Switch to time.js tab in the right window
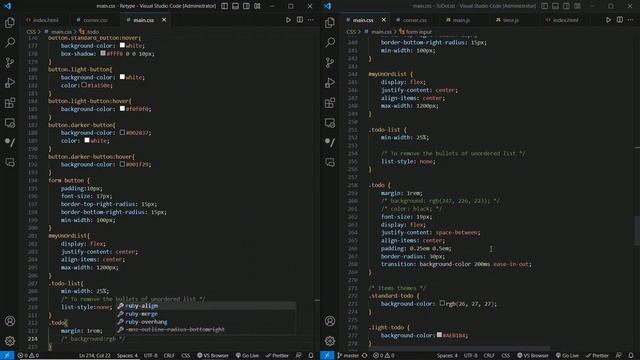 511,20
